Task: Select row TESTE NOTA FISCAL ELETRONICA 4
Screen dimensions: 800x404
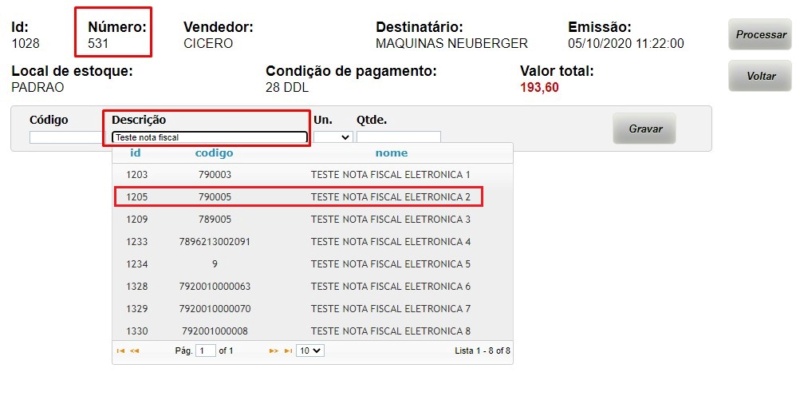Action: click(312, 242)
